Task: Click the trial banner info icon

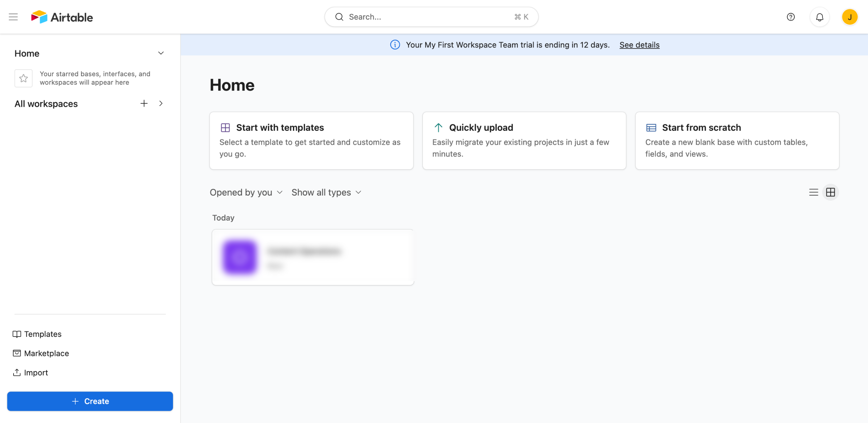Action: [395, 45]
